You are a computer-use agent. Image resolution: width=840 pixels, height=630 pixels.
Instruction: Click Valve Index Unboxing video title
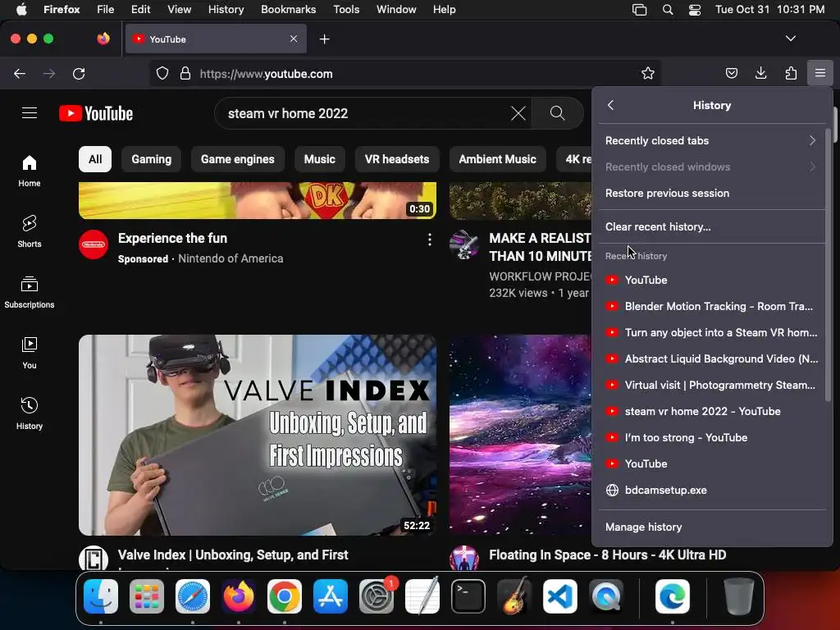tap(233, 555)
